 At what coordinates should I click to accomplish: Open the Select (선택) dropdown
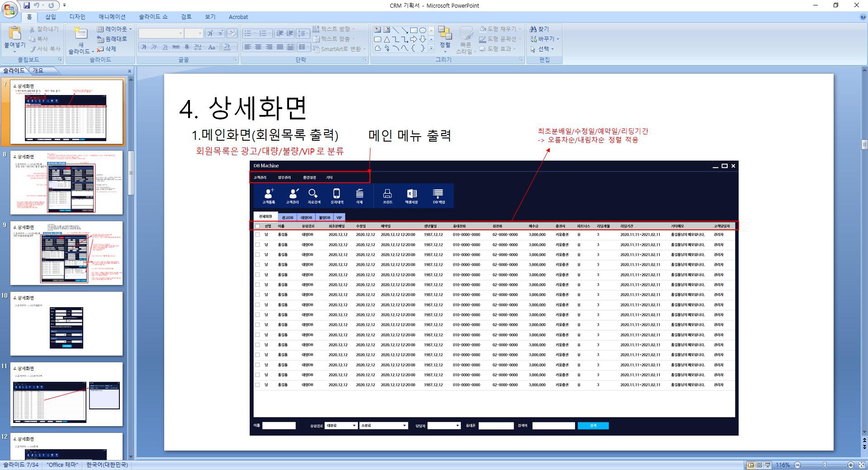(543, 49)
